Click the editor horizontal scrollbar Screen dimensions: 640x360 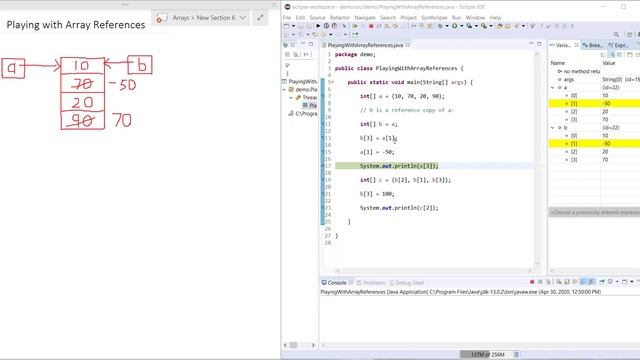433,271
